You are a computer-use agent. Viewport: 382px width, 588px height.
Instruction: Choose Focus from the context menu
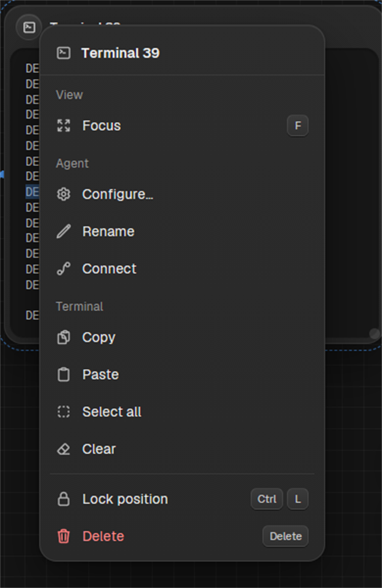coord(182,125)
